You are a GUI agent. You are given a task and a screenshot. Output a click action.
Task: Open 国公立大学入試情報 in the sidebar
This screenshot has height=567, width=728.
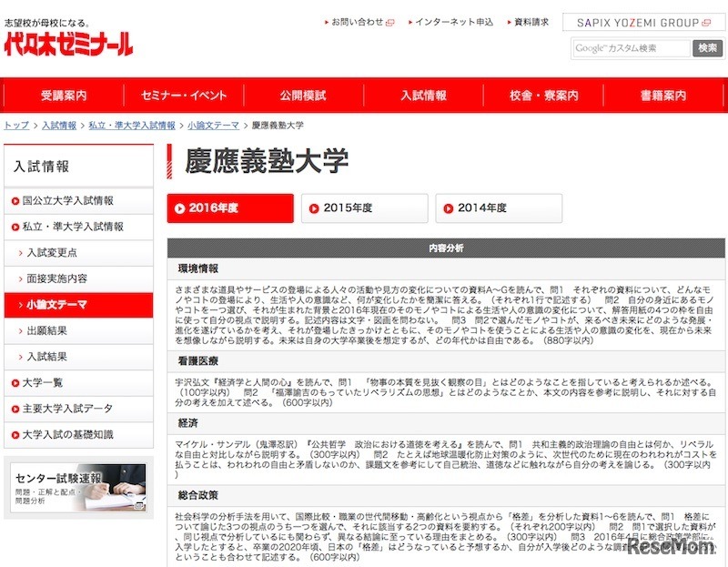pyautogui.click(x=78, y=200)
